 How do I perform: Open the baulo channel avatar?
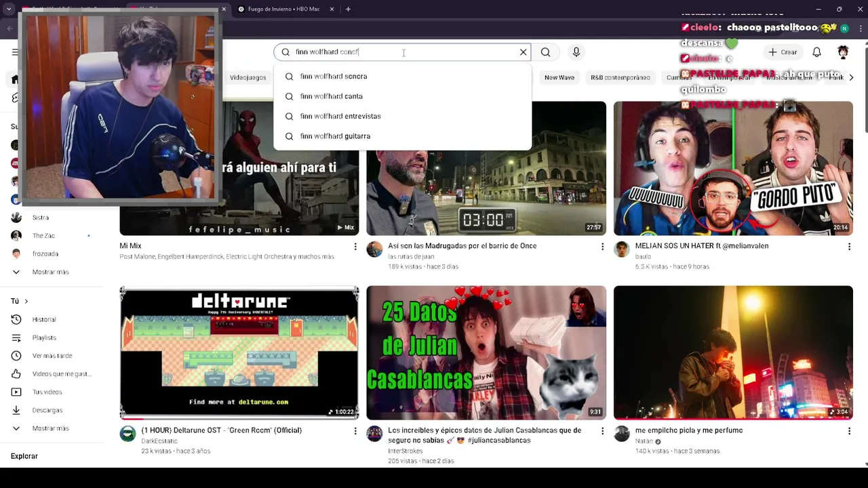(622, 249)
